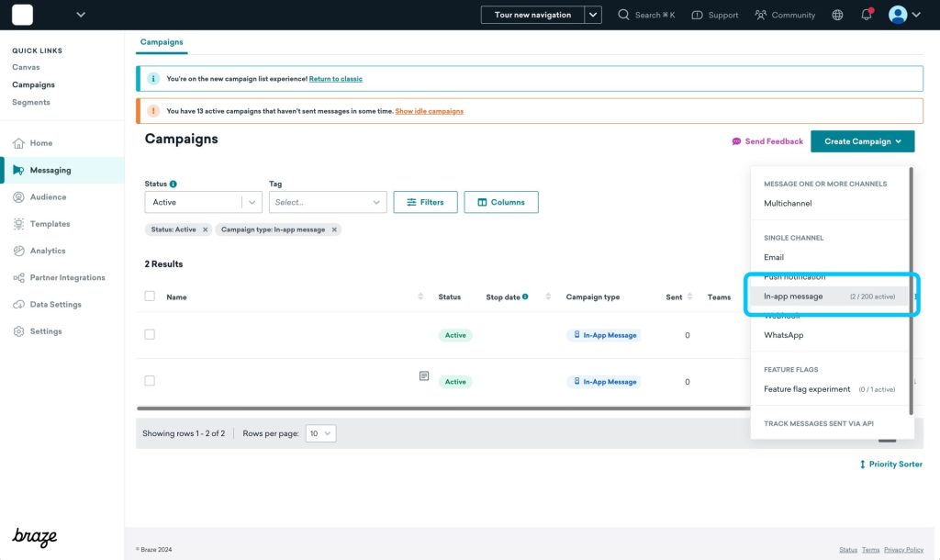Viewport: 940px width, 560px height.
Task: Click the Status info icon
Action: (x=173, y=185)
